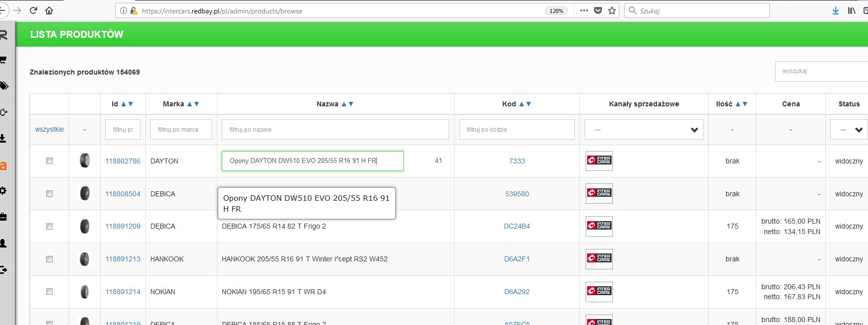Sort Ilość column ascending with up arrow

click(738, 104)
